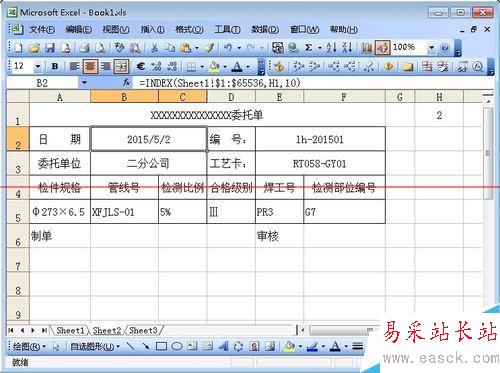Toggle Merge and Center
The width and height of the screenshot is (500, 373).
[121, 67]
